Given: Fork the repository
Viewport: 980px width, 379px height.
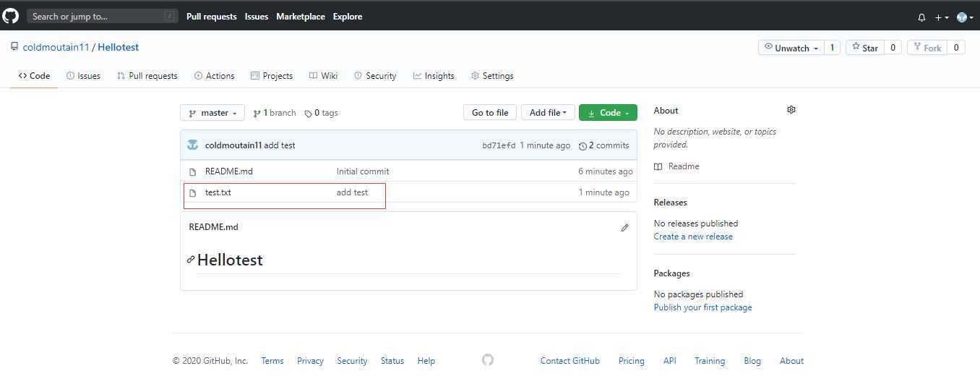Looking at the screenshot, I should [x=927, y=48].
